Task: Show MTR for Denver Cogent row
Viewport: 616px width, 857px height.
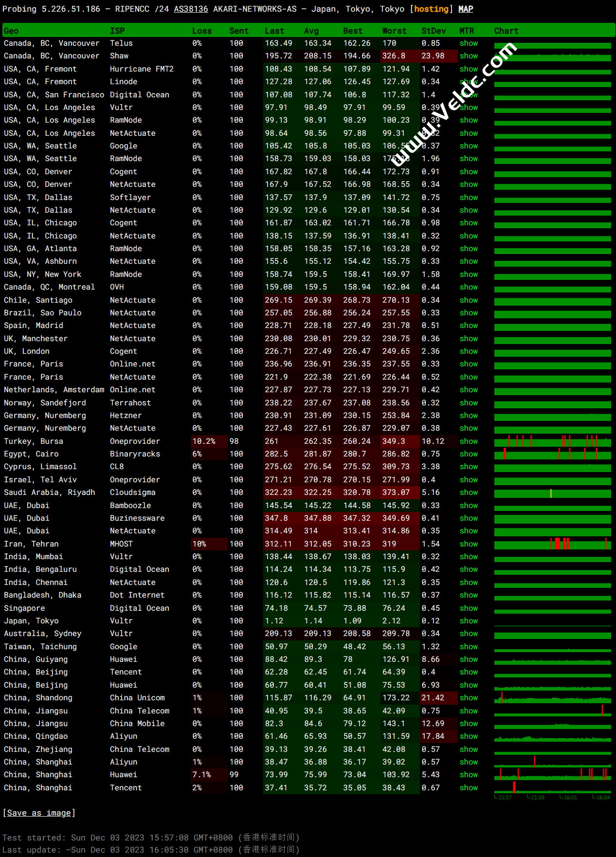Action: click(x=469, y=172)
